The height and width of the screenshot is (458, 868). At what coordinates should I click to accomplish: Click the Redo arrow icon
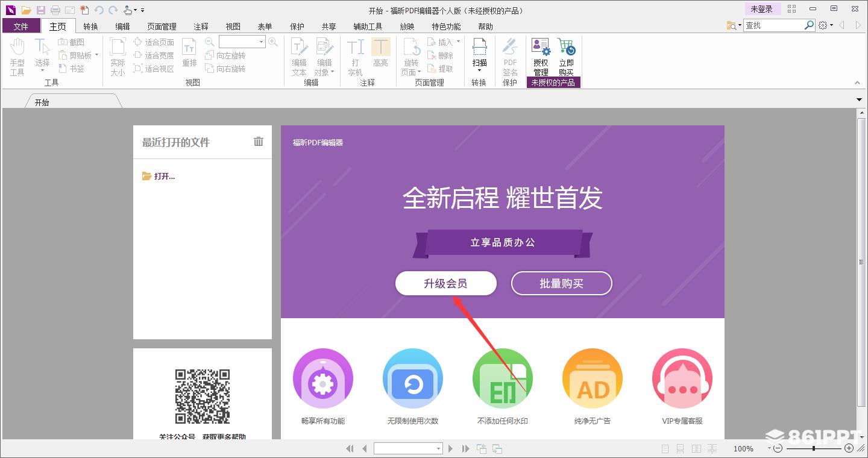113,10
